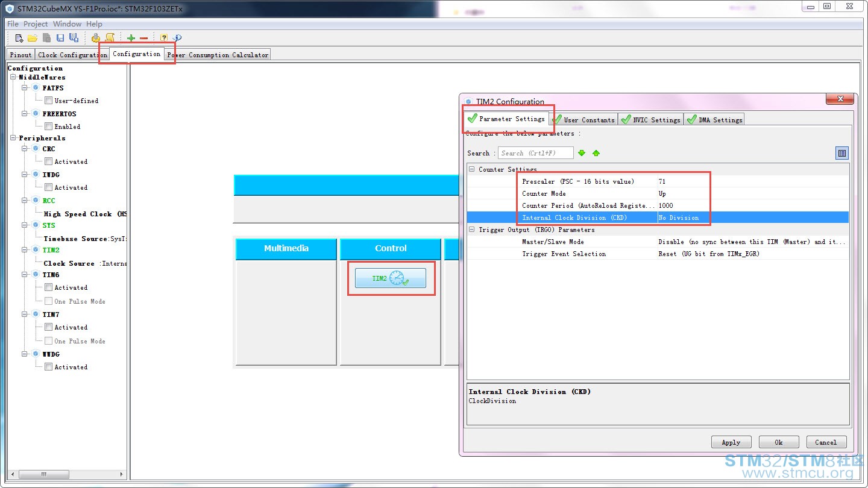Check the TIM6 Activated checkbox
The image size is (868, 488).
[49, 287]
